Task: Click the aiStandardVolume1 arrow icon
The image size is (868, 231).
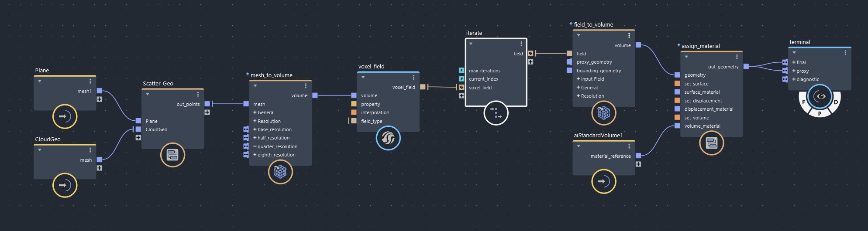Action: 603,181
